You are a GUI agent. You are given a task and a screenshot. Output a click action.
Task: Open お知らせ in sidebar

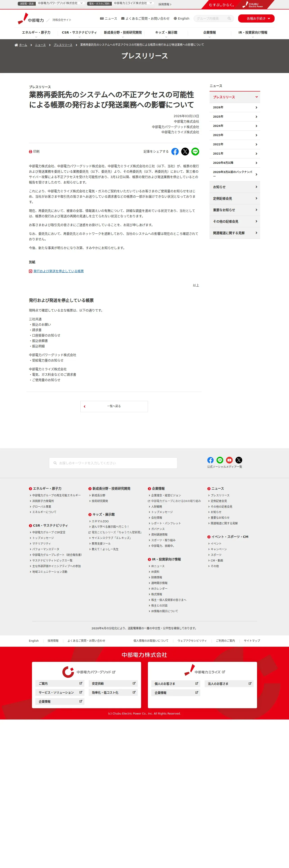[x=235, y=187]
